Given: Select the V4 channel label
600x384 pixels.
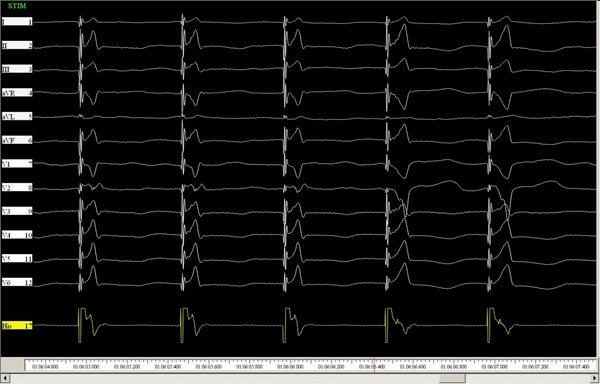Looking at the screenshot, I should click(x=17, y=235).
